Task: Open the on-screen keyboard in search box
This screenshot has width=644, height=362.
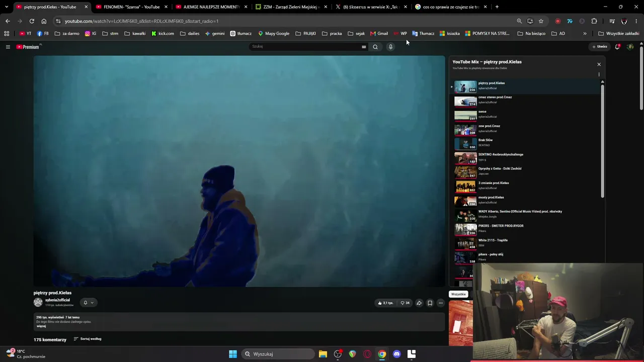Action: [364, 47]
